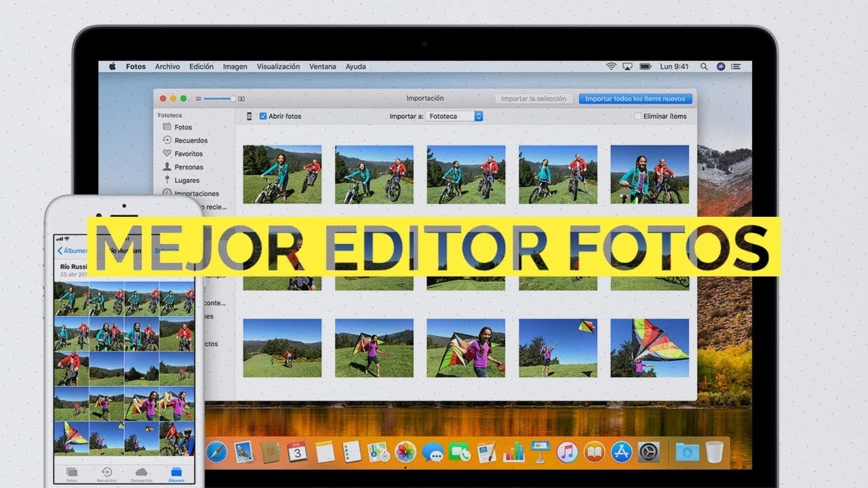This screenshot has height=488, width=868.
Task: Open Downloads folder in the Dock
Action: point(687,451)
